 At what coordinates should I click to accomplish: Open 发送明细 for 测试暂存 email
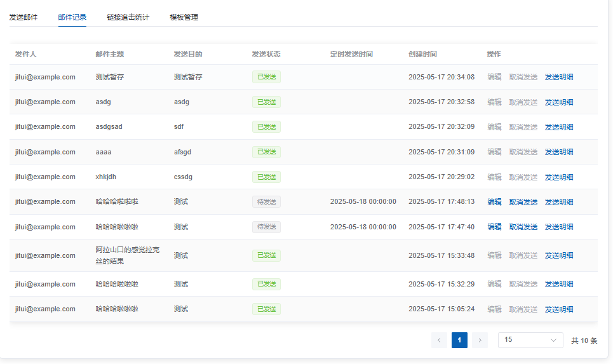tap(559, 77)
